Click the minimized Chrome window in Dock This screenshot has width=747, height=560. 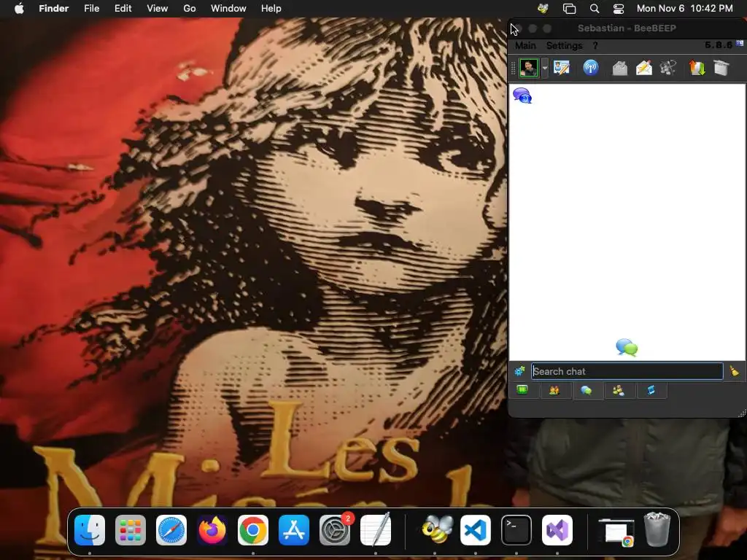click(x=616, y=532)
